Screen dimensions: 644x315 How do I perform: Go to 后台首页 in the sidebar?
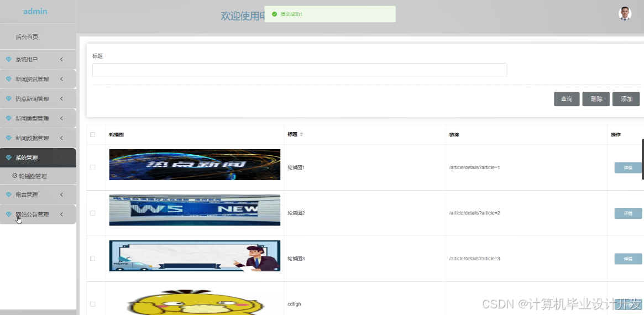coord(27,37)
